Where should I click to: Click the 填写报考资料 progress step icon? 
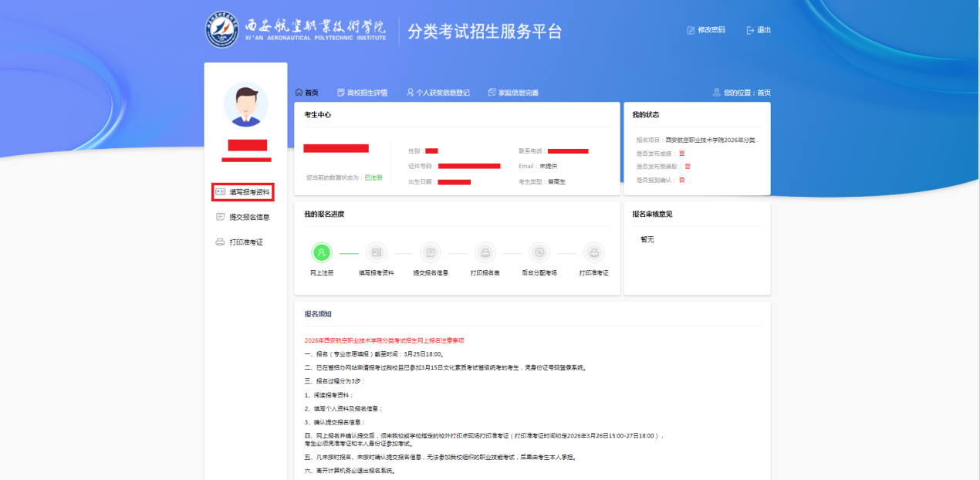point(377,252)
